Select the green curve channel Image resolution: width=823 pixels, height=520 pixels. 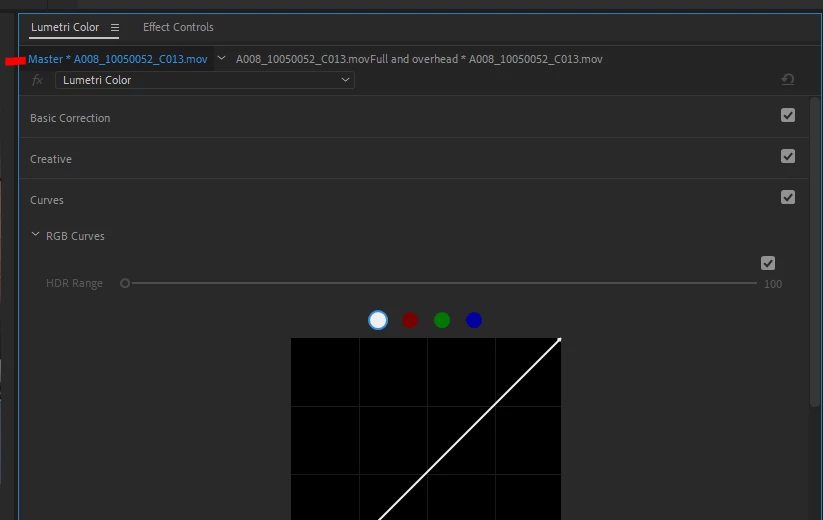pyautogui.click(x=442, y=320)
